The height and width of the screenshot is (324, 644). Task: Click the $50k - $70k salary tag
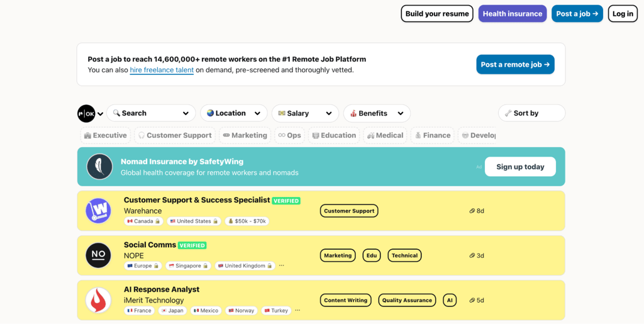point(247,221)
